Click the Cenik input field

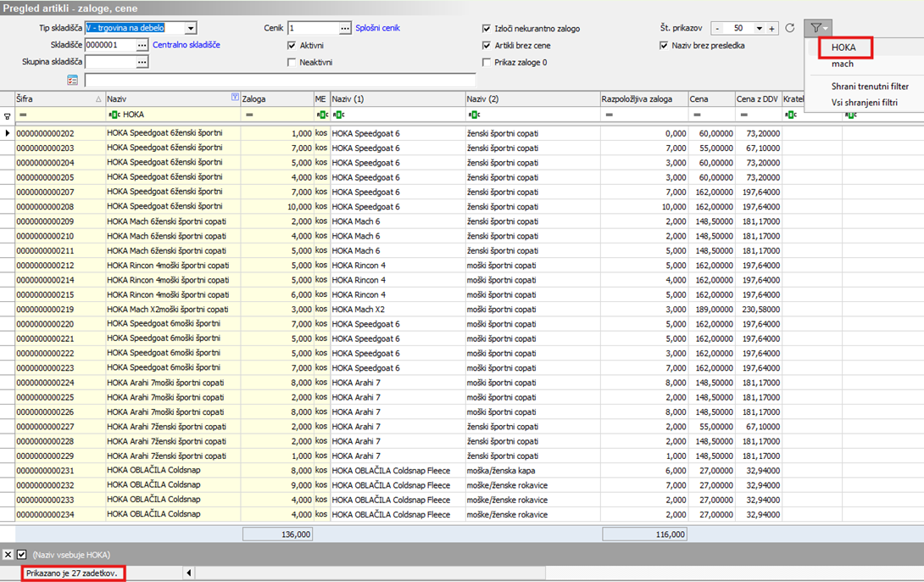(x=314, y=28)
